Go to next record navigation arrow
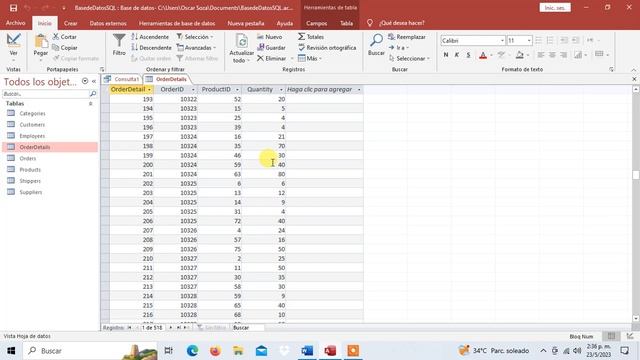The height and width of the screenshot is (360, 640). [x=171, y=328]
